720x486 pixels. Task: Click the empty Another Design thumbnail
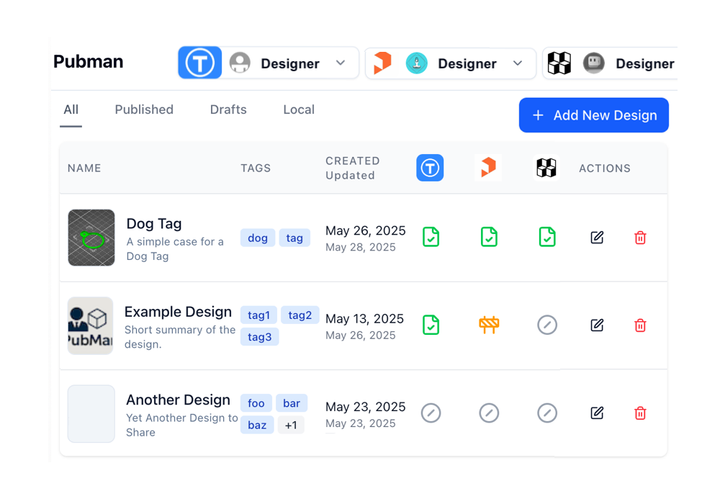[91, 414]
